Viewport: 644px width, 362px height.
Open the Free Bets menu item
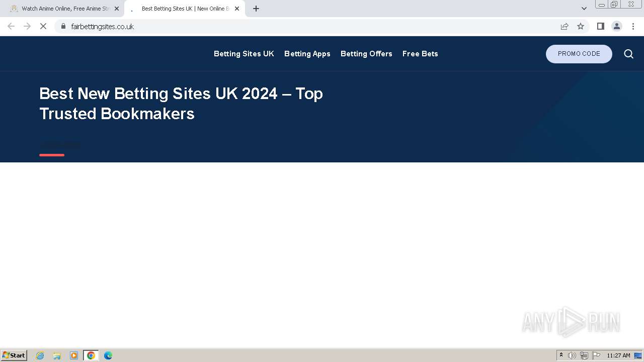(x=420, y=54)
